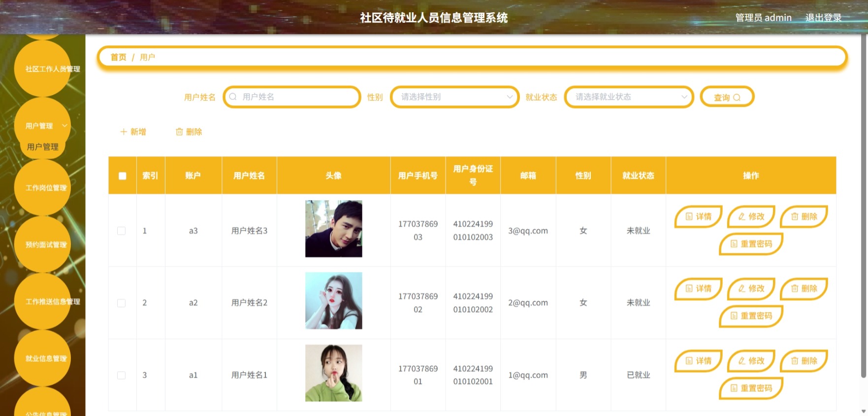
Task: Toggle the select-all checkbox in table header
Action: tap(123, 175)
